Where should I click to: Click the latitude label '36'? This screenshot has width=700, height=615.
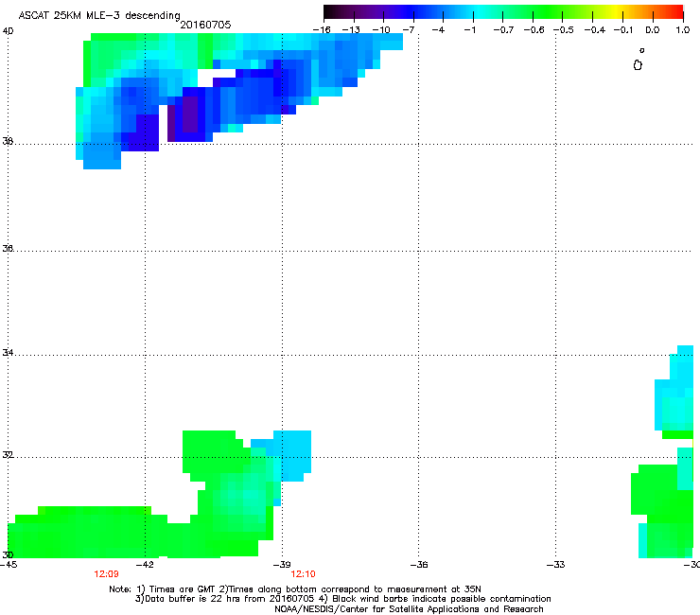point(8,248)
